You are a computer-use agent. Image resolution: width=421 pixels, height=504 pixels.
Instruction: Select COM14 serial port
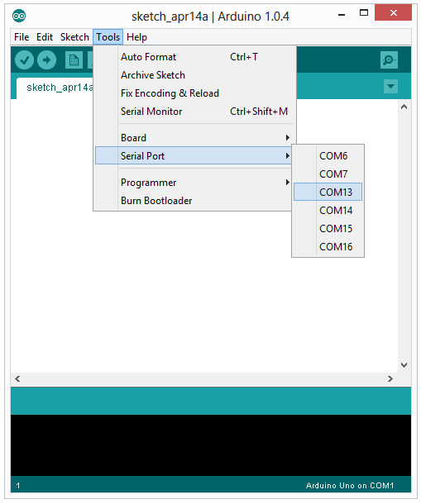pos(328,210)
